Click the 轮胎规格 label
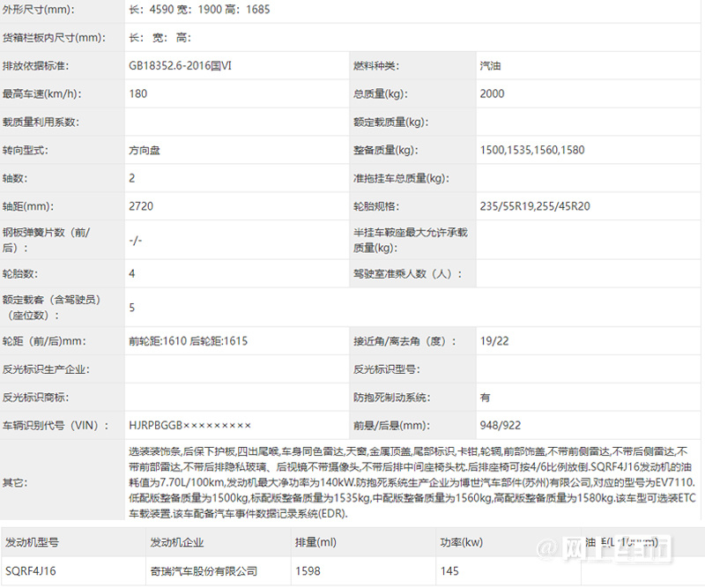Screen dimensions: 705x588 point(376,206)
